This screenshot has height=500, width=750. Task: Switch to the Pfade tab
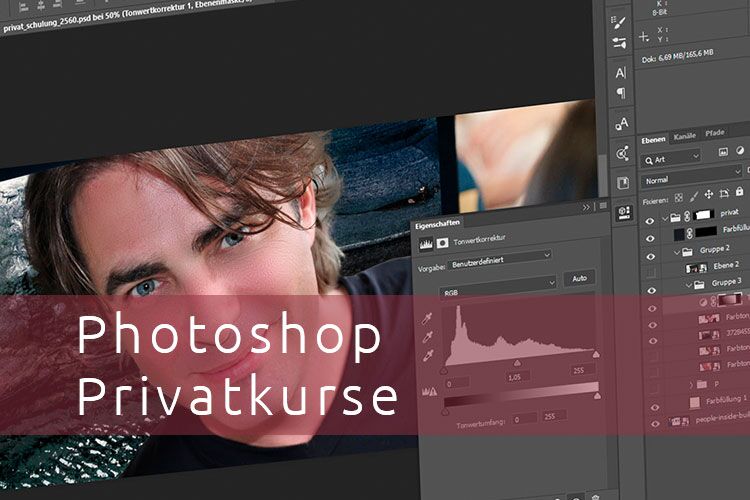tap(715, 133)
